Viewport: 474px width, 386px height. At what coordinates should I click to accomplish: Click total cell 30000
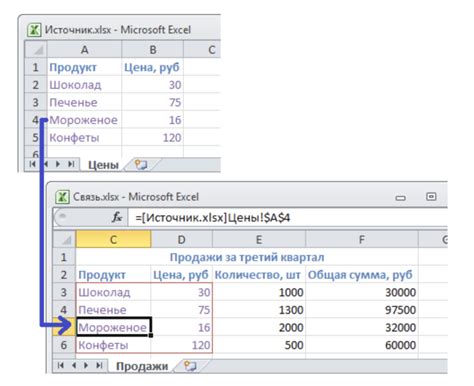coord(362,292)
